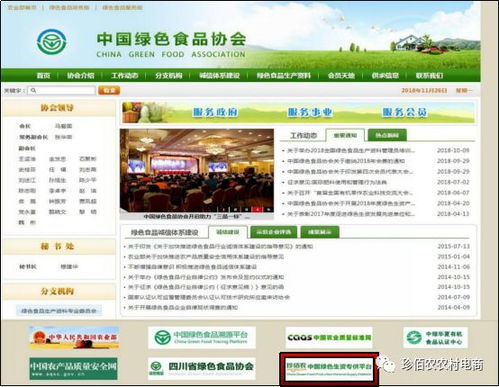Click the 服务事业 banner link
This screenshot has width=499, height=387.
click(310, 112)
